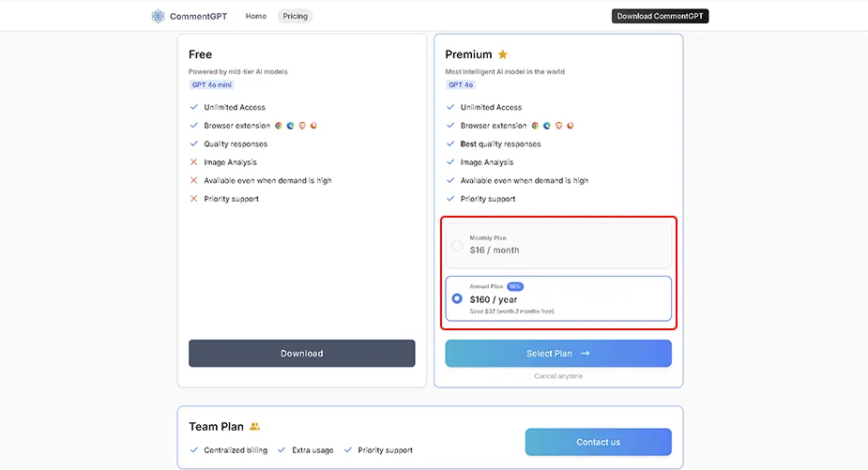The width and height of the screenshot is (868, 470).
Task: Click checkmark beside Free Unlimited Access
Action: (193, 107)
